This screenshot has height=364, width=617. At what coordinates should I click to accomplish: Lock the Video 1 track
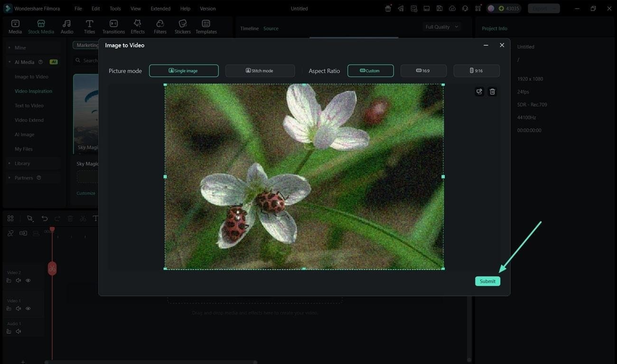(x=9, y=308)
